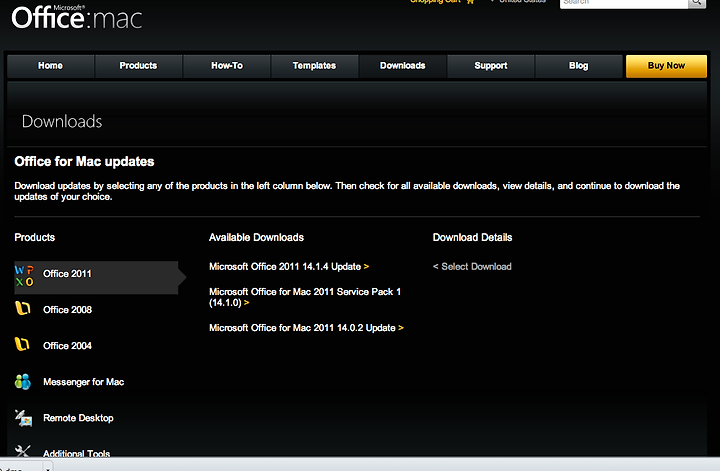Click the search magnifier button
Screen dimensions: 720x471
coord(697,3)
